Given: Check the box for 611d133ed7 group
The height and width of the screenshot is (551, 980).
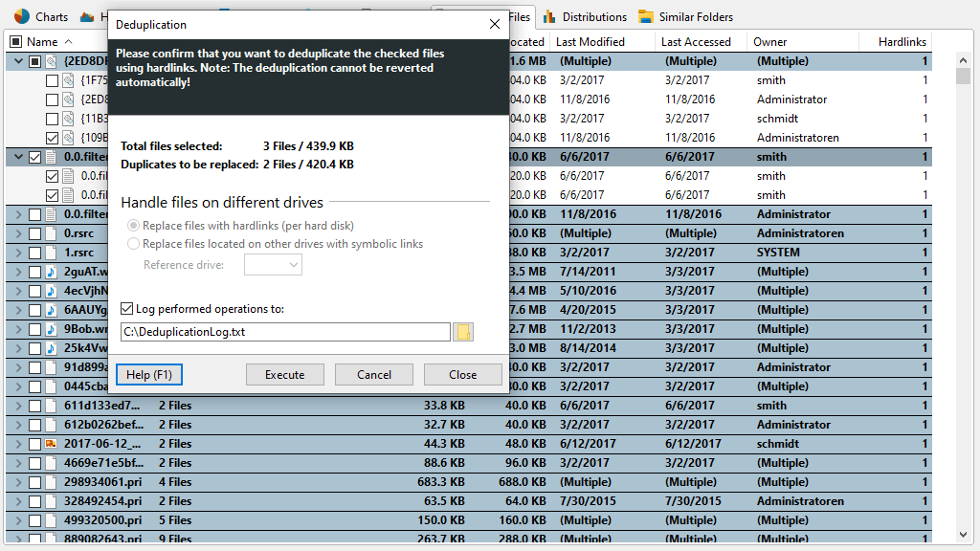Looking at the screenshot, I should tap(34, 406).
